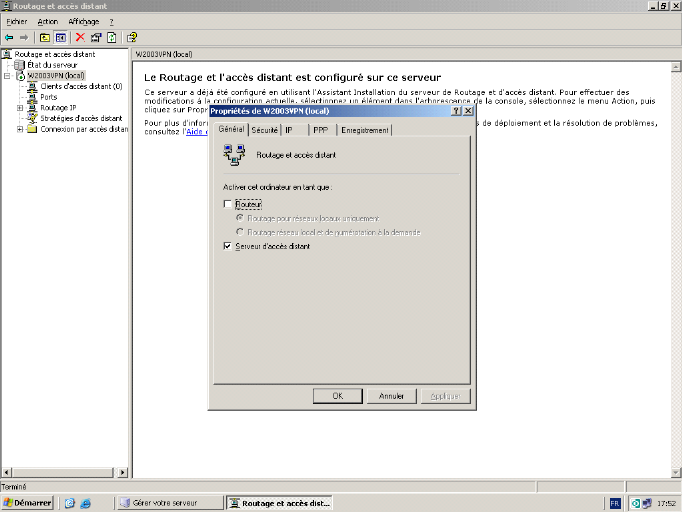This screenshot has width=682, height=512.
Task: Click the Appliquer button
Action: (445, 396)
